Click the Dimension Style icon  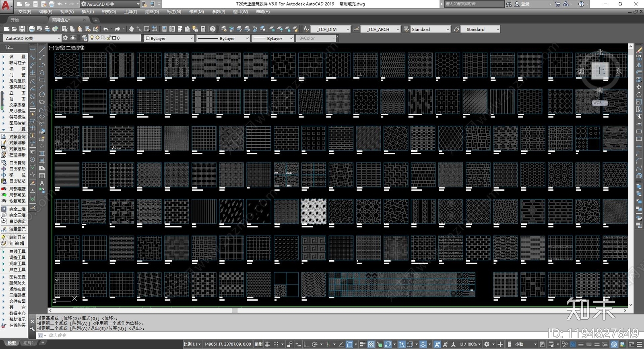pyautogui.click(x=357, y=29)
